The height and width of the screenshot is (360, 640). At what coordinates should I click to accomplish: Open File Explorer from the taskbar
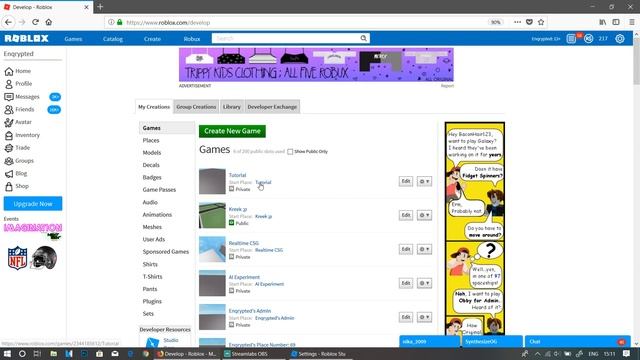pyautogui.click(x=53, y=354)
